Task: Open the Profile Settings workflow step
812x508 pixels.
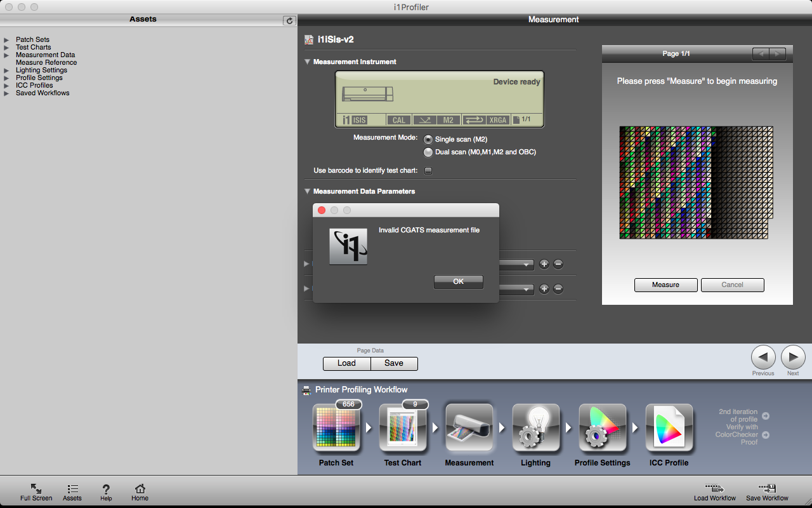Action: click(603, 429)
